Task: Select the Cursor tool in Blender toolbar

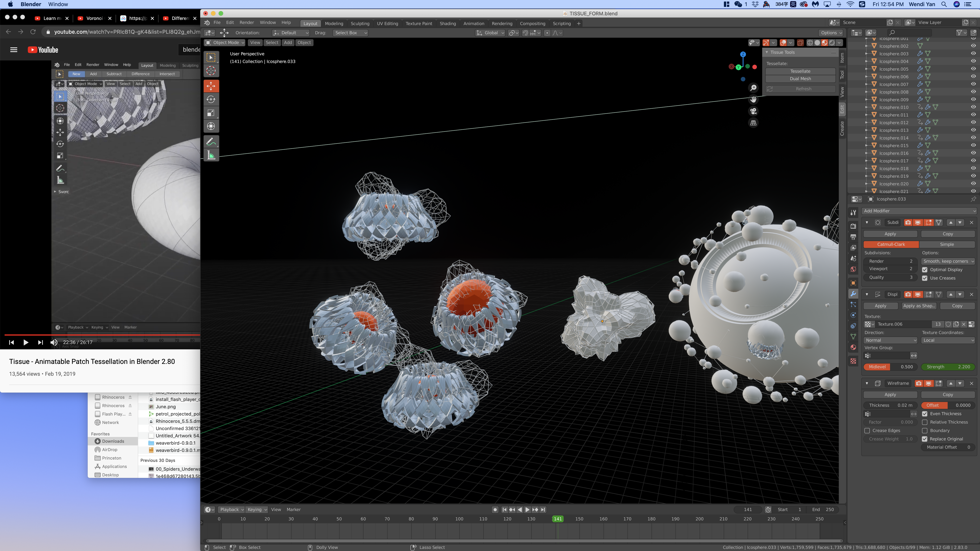Action: pyautogui.click(x=211, y=71)
